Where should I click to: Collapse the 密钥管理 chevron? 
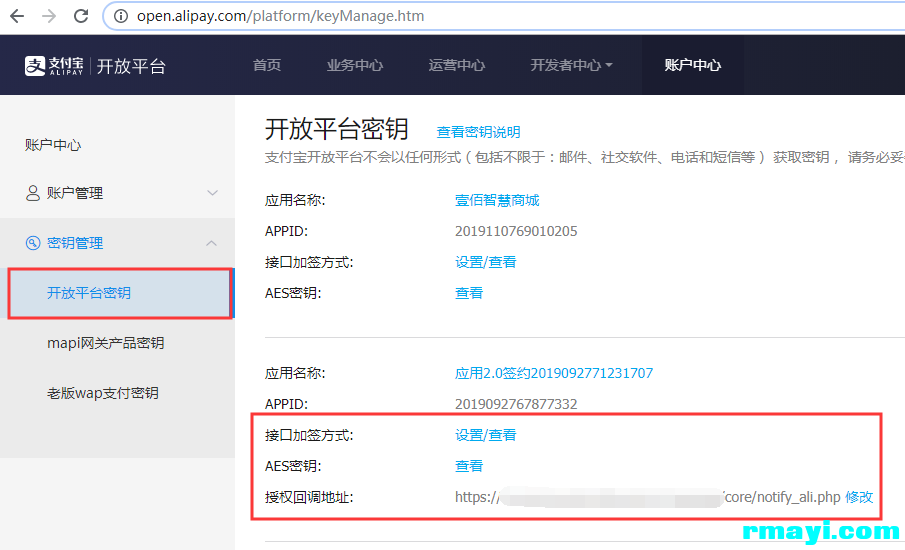click(x=212, y=243)
